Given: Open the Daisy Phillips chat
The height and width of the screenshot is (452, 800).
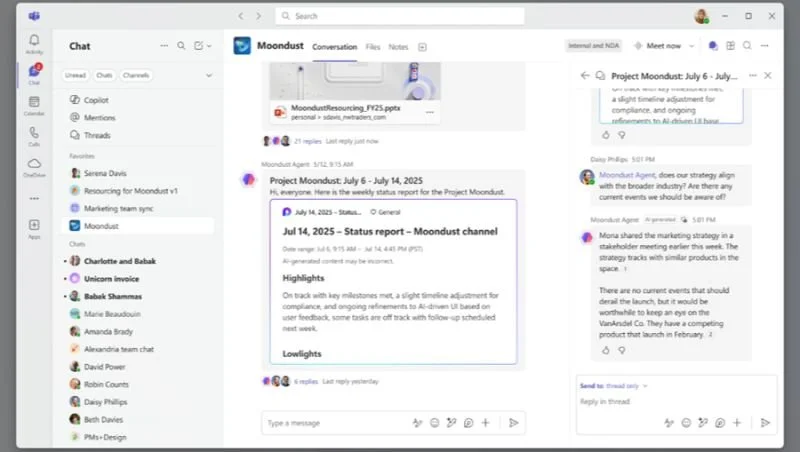Looking at the screenshot, I should pos(138,402).
